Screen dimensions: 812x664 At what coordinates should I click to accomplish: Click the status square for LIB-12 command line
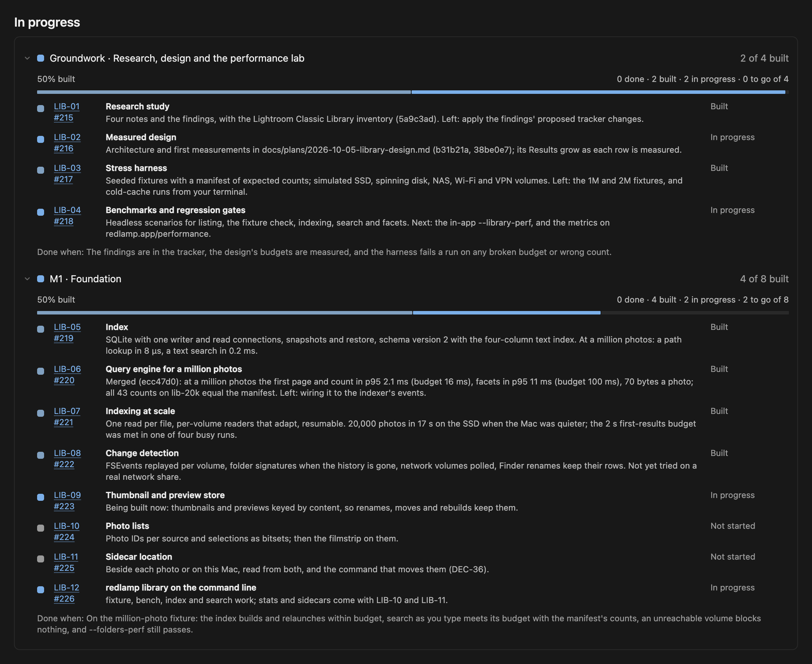[41, 590]
